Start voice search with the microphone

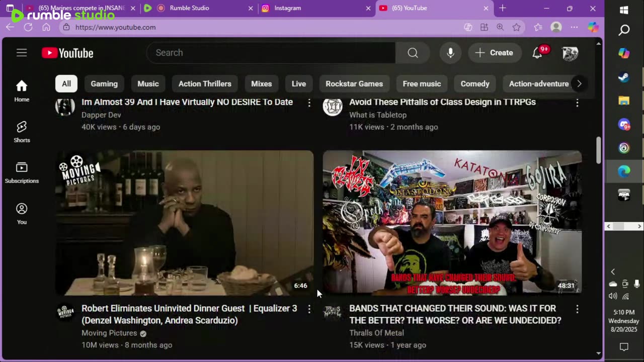coord(450,53)
